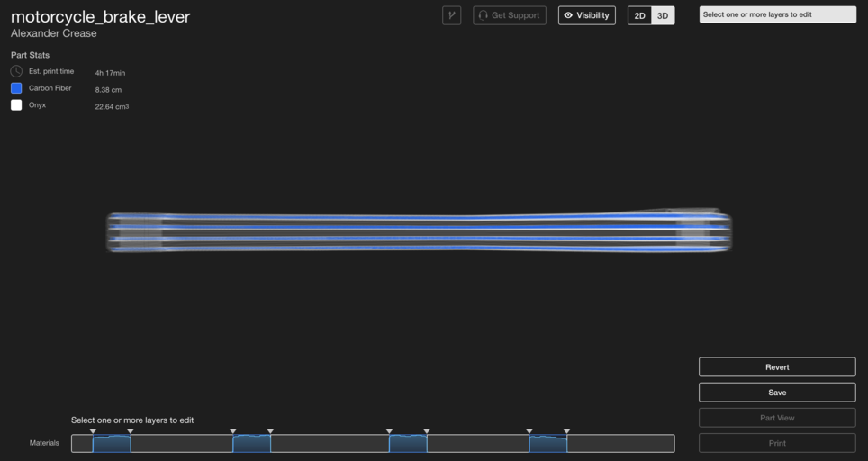Select the third carbon fiber layer group in Materials bar

[408, 444]
